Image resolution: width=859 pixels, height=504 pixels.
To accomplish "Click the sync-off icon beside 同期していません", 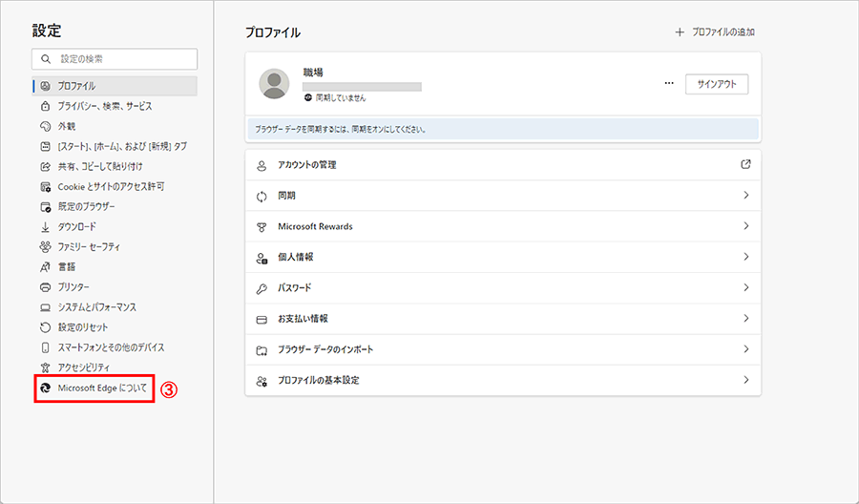I will [308, 98].
